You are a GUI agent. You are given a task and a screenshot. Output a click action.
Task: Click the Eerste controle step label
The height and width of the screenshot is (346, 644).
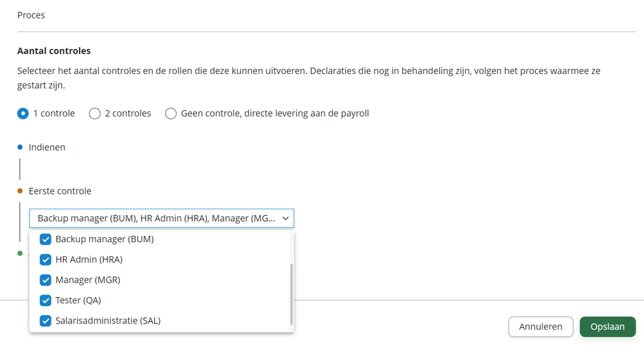click(x=60, y=191)
